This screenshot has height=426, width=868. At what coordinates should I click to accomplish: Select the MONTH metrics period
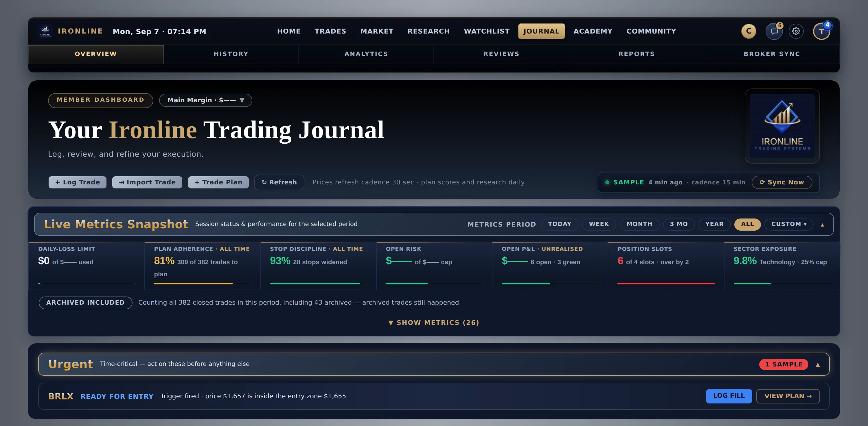[x=639, y=225]
